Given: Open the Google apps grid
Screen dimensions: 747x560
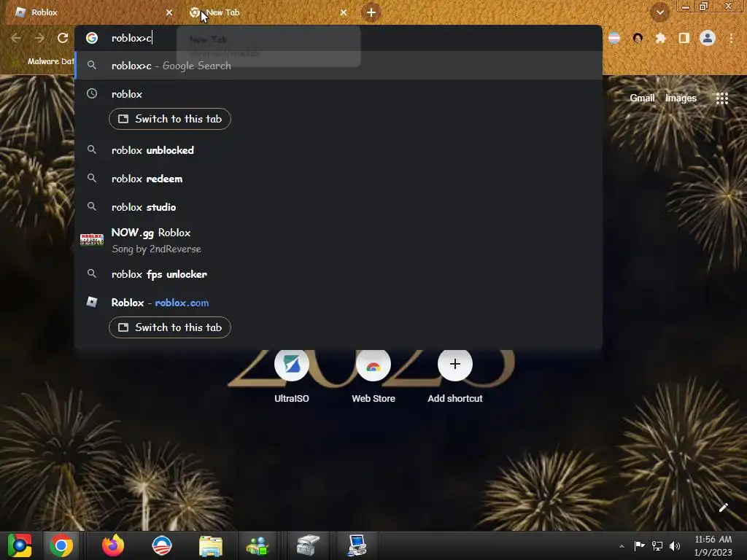Looking at the screenshot, I should 721,98.
